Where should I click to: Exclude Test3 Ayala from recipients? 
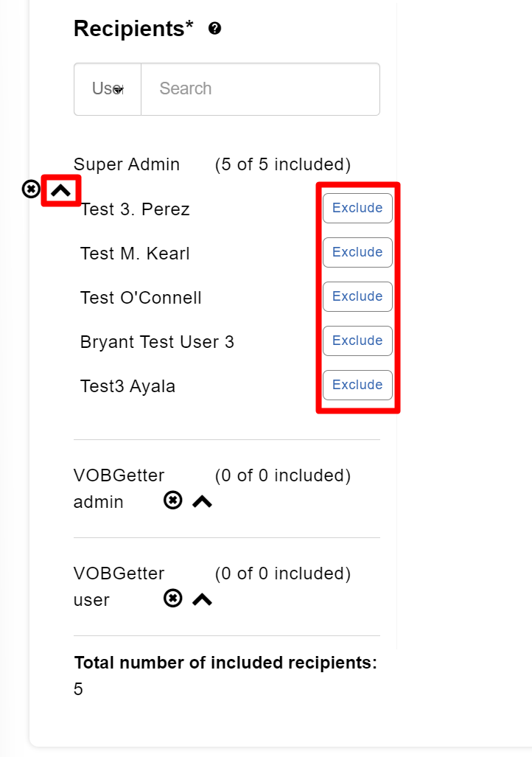click(x=357, y=385)
